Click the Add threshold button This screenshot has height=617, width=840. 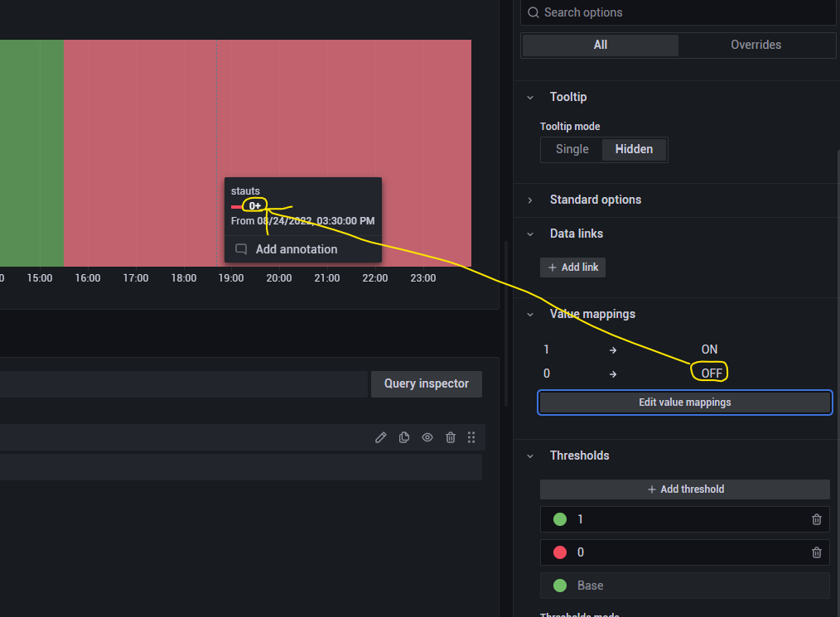point(684,489)
